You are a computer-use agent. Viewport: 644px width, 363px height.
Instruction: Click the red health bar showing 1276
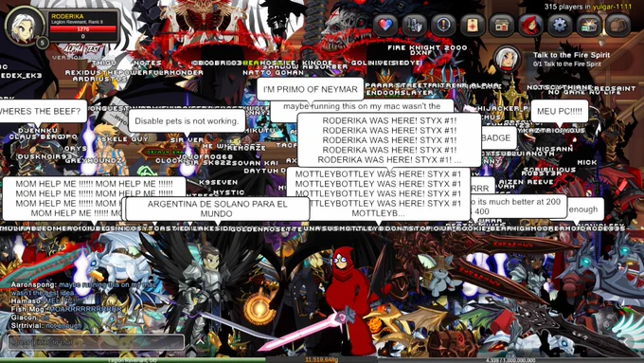pyautogui.click(x=83, y=29)
